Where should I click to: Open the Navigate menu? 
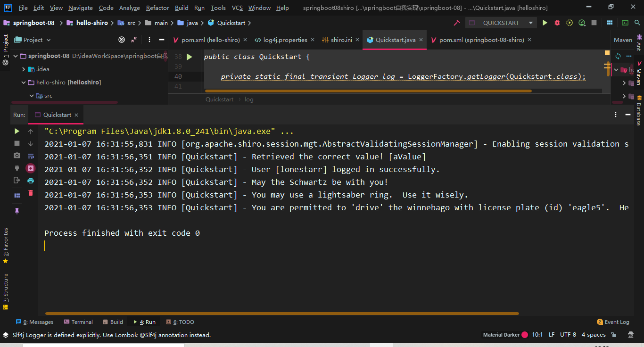pyautogui.click(x=80, y=8)
